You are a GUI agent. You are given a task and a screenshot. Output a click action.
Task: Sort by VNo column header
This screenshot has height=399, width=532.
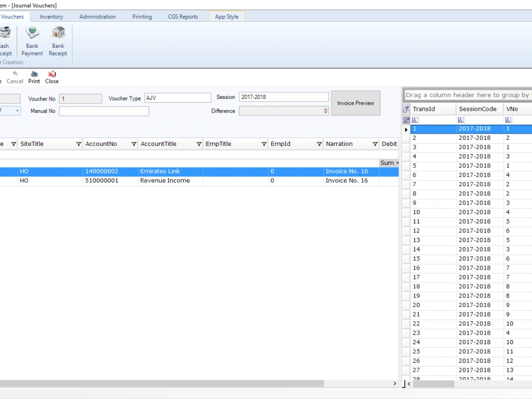pyautogui.click(x=518, y=109)
